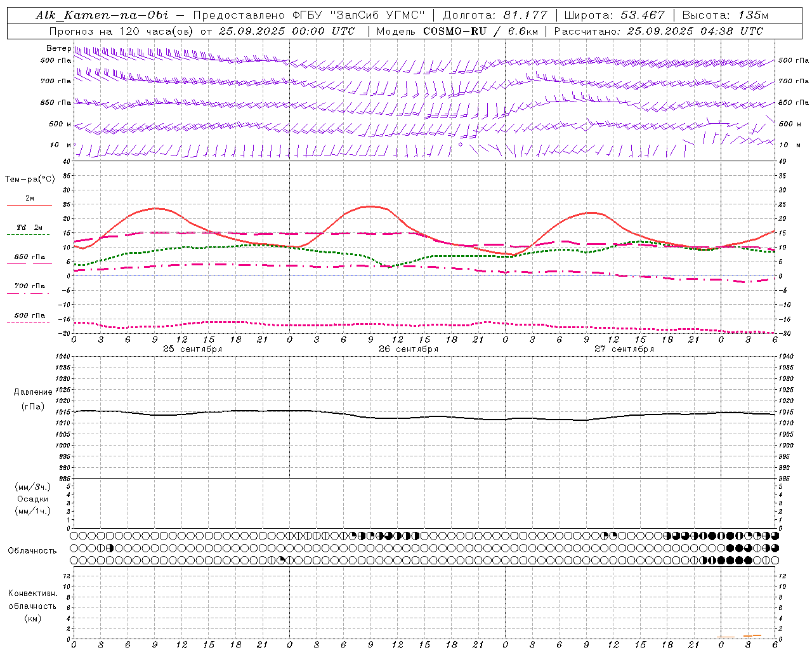
Task: Click the (гПа) unit label under Давление
Action: pyautogui.click(x=33, y=407)
